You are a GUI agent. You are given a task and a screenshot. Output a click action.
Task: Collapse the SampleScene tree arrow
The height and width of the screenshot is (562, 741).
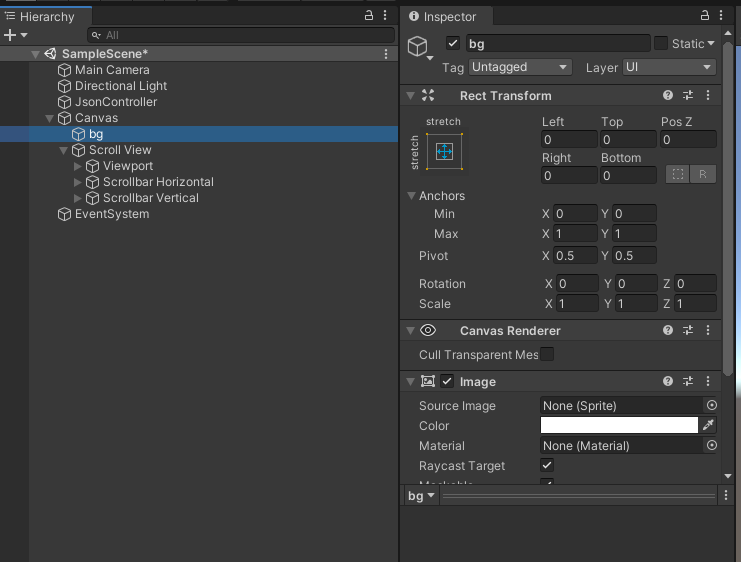pos(35,54)
